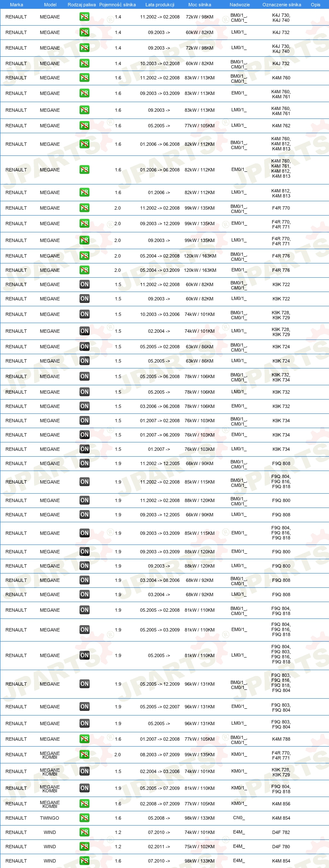Click the Oznaczenie silnika column header
Viewport: 329px width, 868px height.
pyautogui.click(x=282, y=5)
